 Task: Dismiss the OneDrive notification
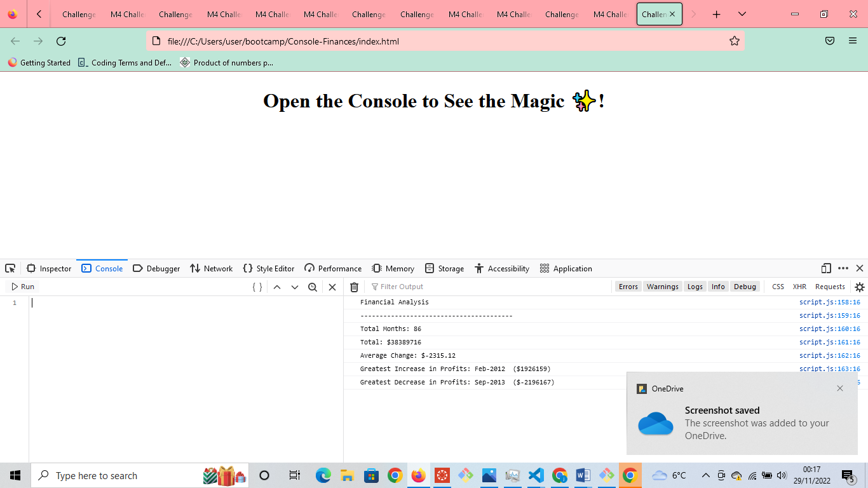840,388
